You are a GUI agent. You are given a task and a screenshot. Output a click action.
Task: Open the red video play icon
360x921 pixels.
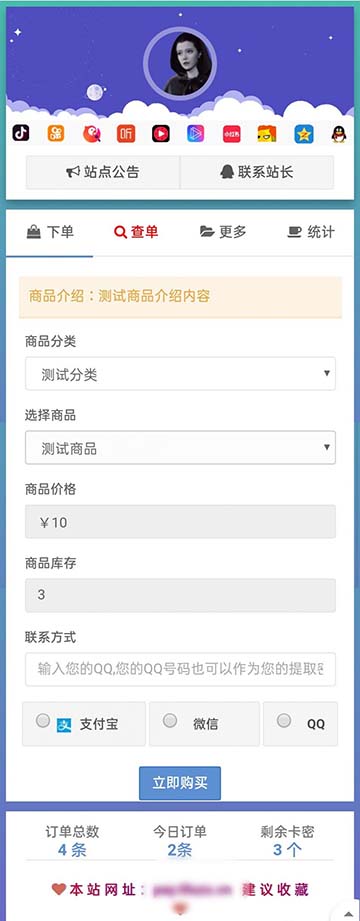[161, 133]
